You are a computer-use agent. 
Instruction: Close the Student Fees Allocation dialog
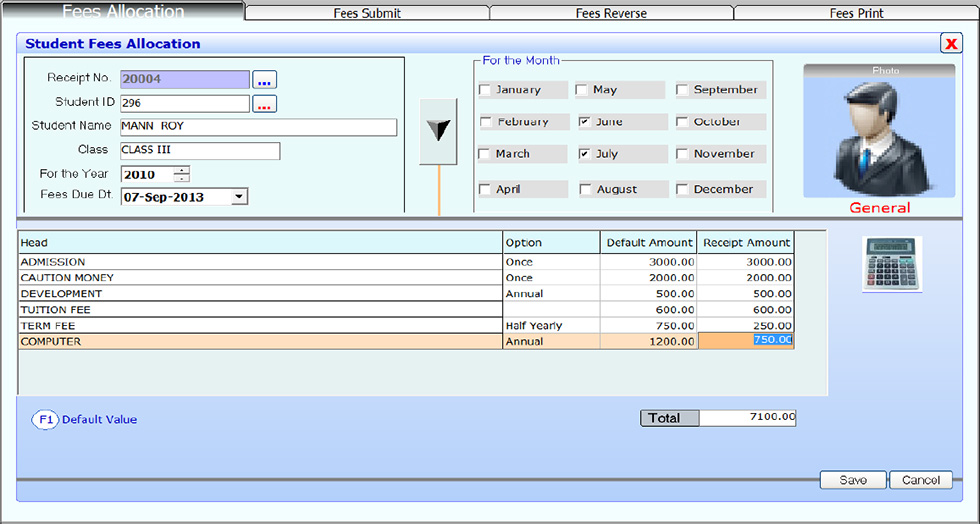tap(951, 43)
